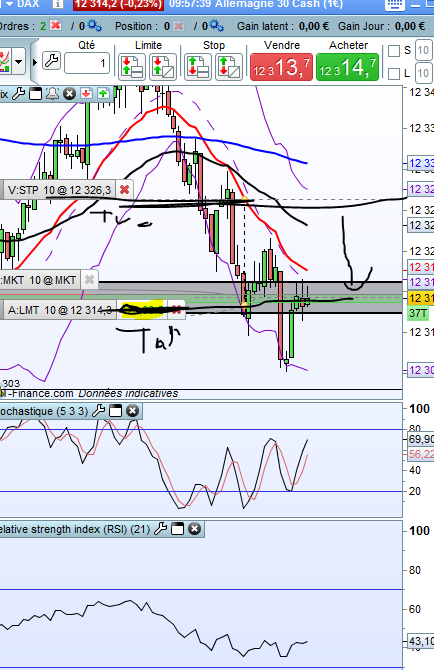Cancel all orders with red X
Screen dimensions: 434x670
(55, 26)
